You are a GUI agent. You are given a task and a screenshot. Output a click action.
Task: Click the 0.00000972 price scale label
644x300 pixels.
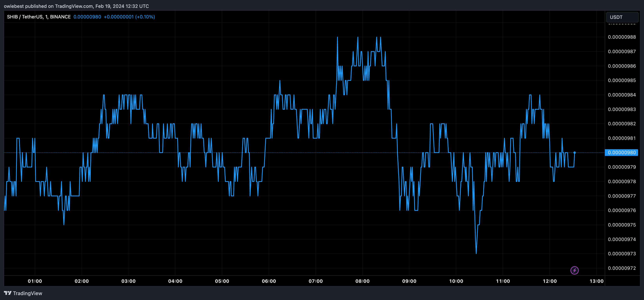click(621, 268)
